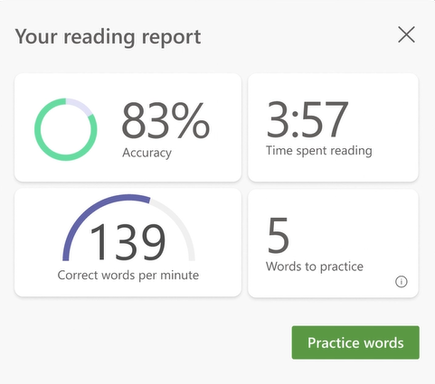The width and height of the screenshot is (435, 384).
Task: Click the Accuracy label
Action: coord(147,153)
